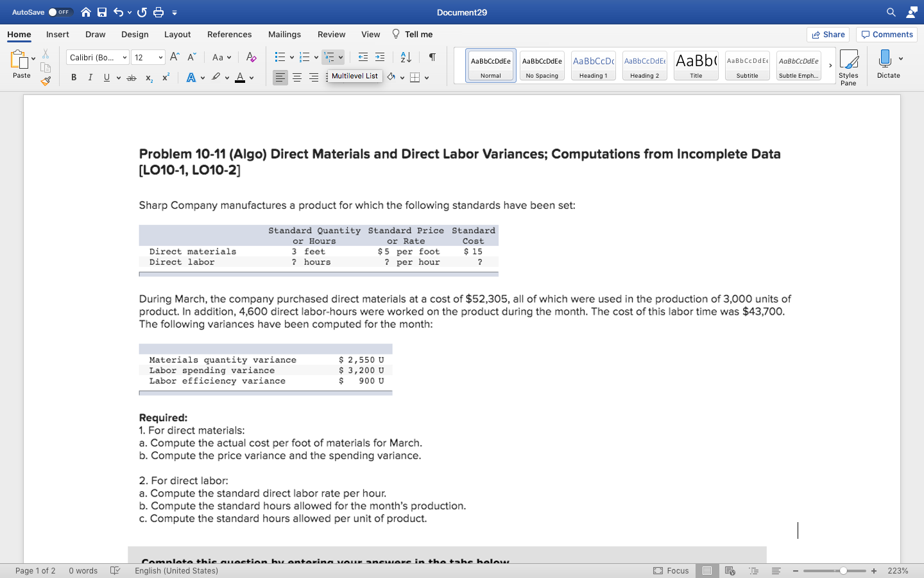
Task: Expand bullet list options arrow
Action: click(292, 58)
